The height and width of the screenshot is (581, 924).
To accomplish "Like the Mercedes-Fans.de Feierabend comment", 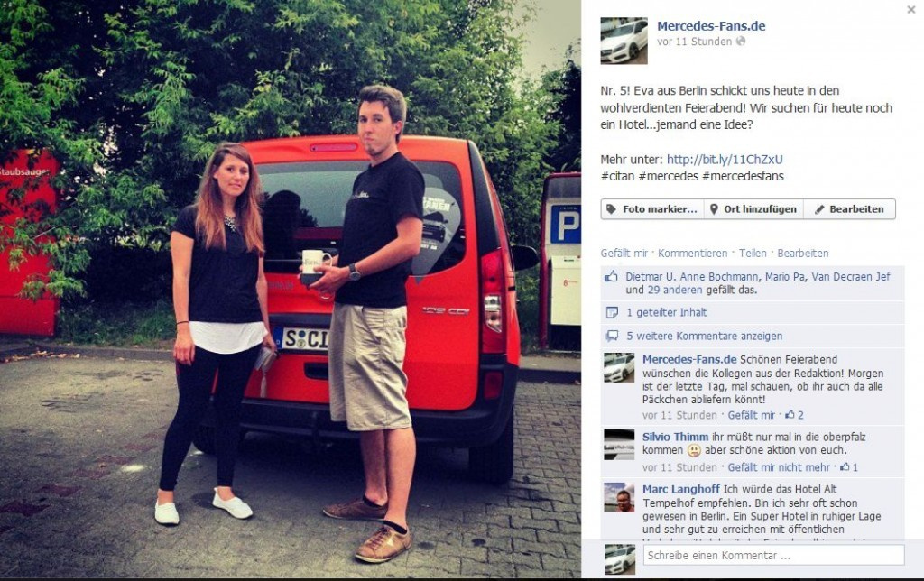I will tap(752, 415).
